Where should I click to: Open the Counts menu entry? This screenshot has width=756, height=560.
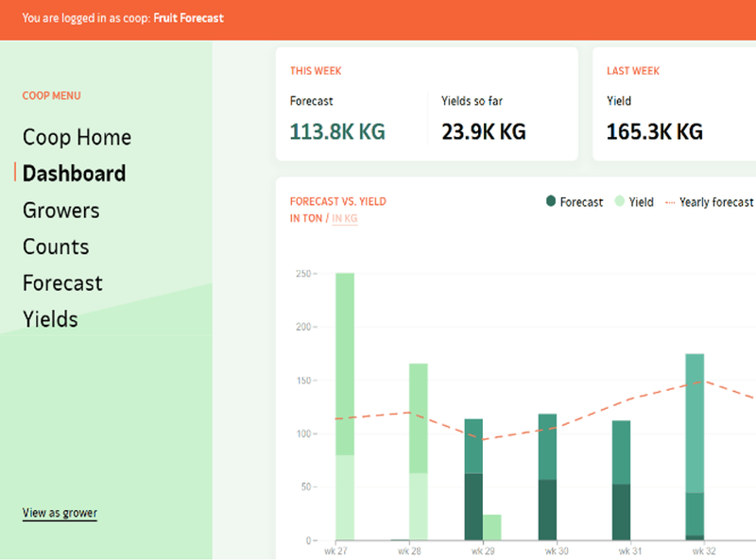pos(56,246)
